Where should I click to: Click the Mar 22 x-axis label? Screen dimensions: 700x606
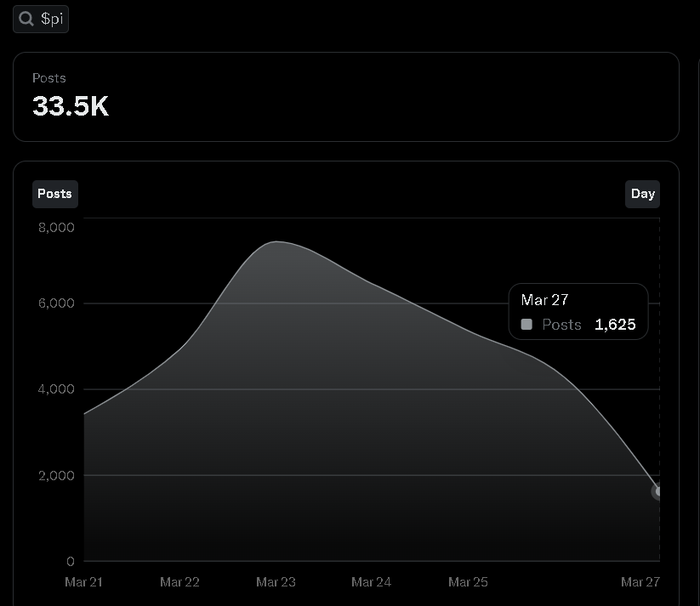[179, 582]
